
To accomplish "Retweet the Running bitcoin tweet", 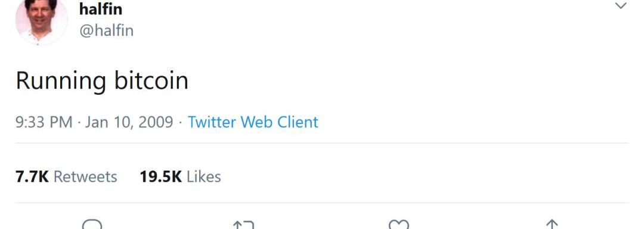I will [243, 225].
